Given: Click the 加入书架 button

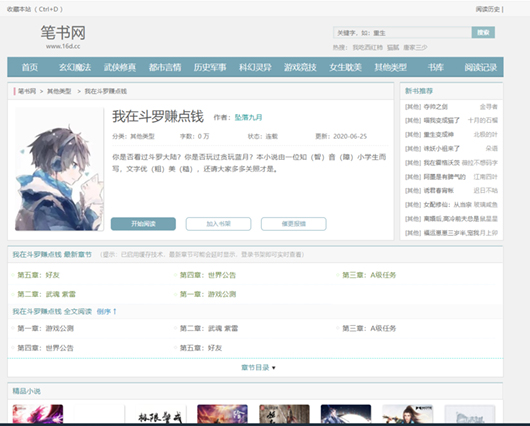Looking at the screenshot, I should 218,224.
